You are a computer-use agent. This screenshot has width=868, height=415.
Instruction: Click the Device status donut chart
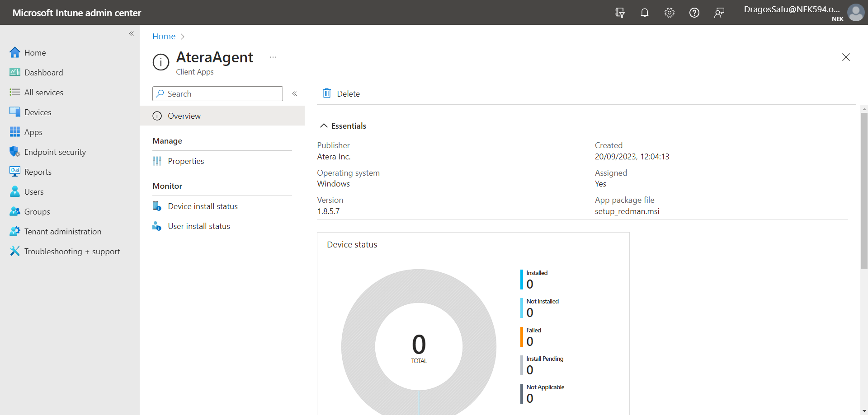coord(419,346)
